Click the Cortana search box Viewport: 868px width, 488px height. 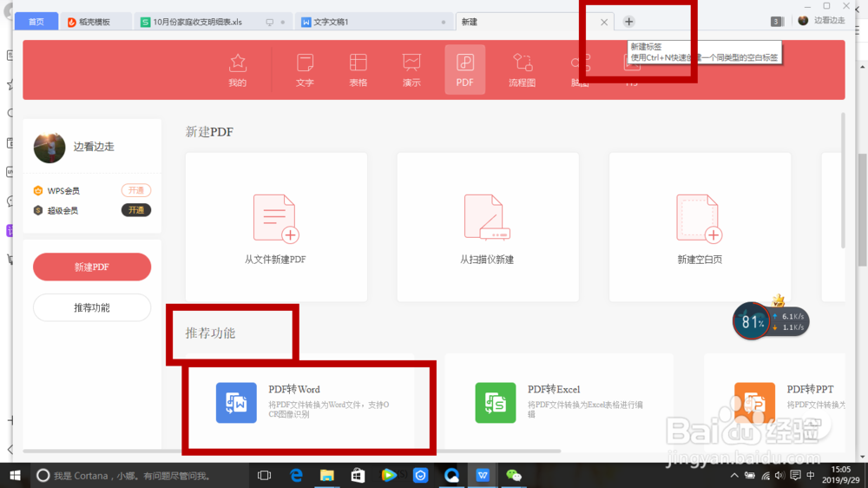[138, 475]
